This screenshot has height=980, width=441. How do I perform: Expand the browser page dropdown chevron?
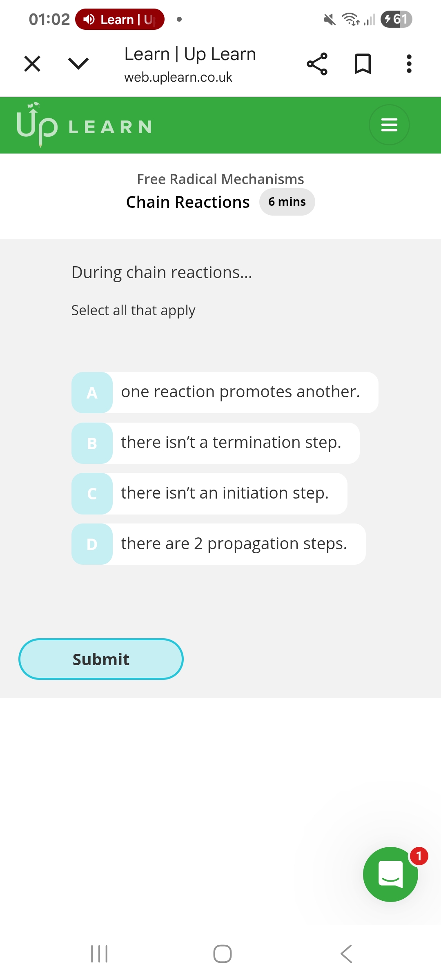pos(78,64)
